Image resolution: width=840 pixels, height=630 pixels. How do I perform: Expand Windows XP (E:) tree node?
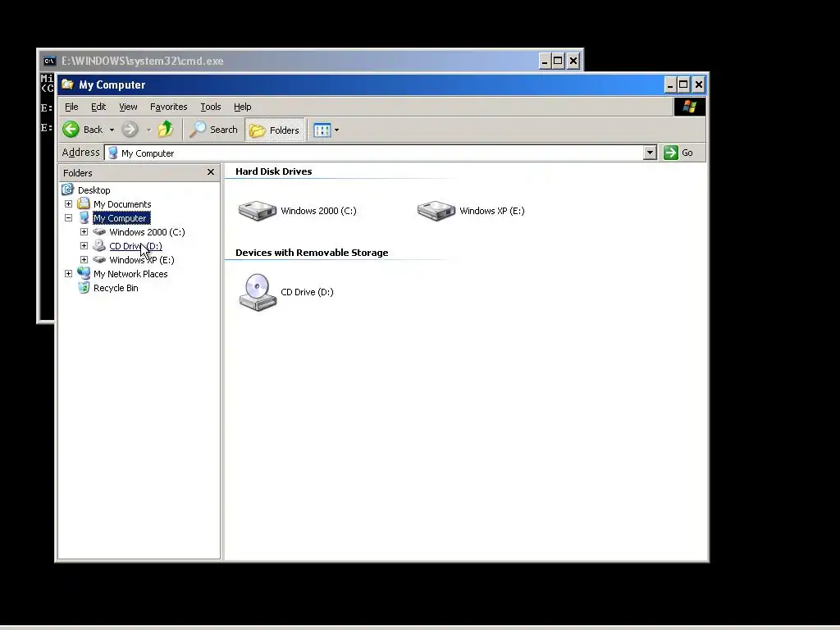coord(84,260)
